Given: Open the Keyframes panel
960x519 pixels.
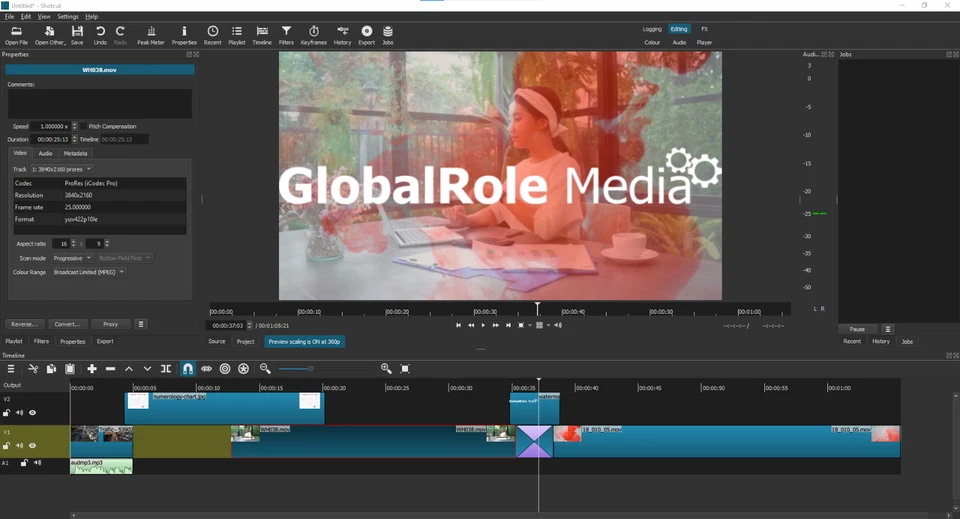Looking at the screenshot, I should [x=313, y=35].
